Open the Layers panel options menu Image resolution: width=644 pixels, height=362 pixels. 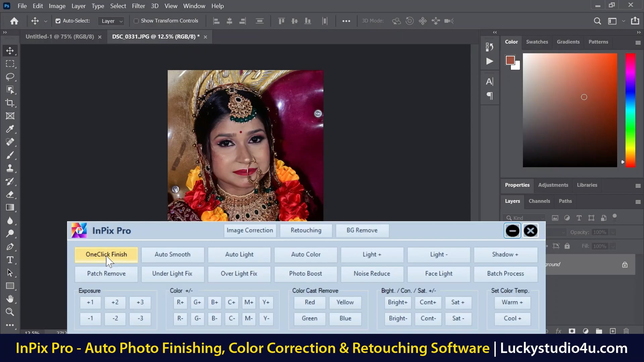point(638,202)
